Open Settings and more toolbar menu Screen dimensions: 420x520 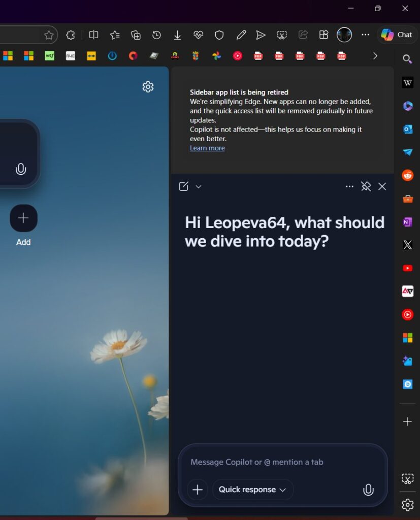[365, 35]
